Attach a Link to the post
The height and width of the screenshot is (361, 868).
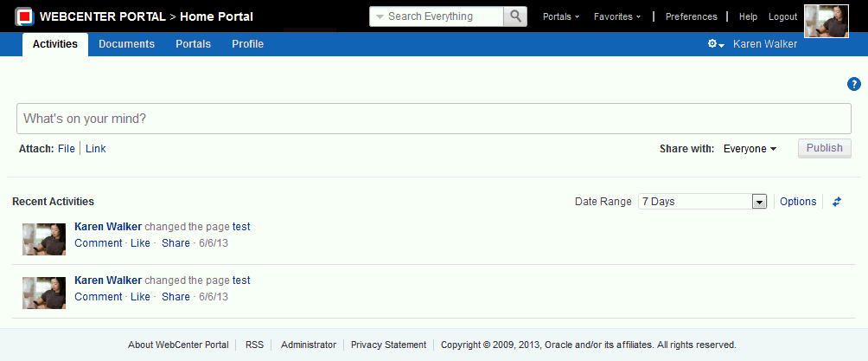pos(96,149)
